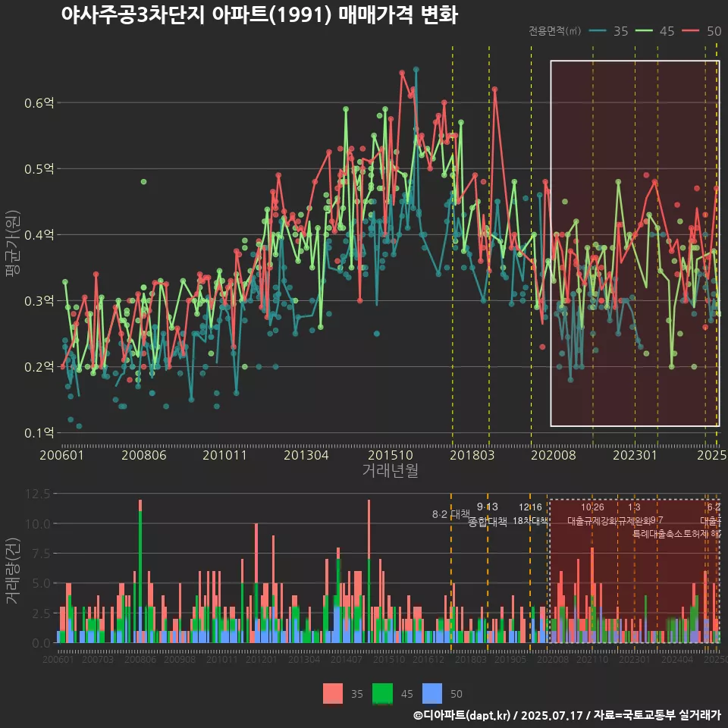
Task: Click the 201803 label on price chart axis
Action: pos(472,455)
